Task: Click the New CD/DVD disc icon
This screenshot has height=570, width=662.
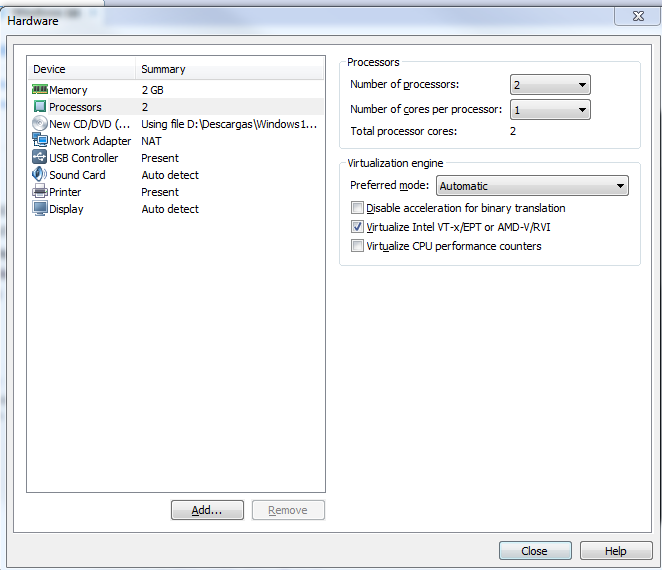Action: [x=40, y=124]
